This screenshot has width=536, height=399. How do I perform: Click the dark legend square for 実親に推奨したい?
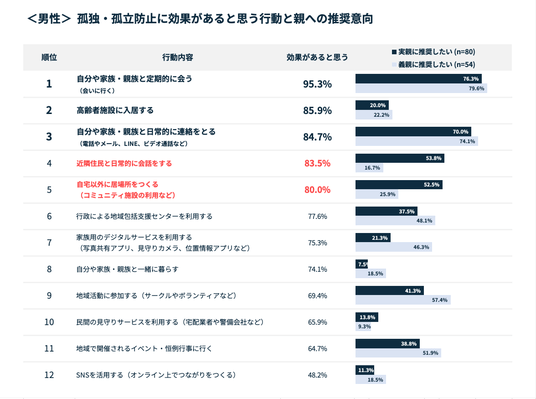(x=394, y=52)
